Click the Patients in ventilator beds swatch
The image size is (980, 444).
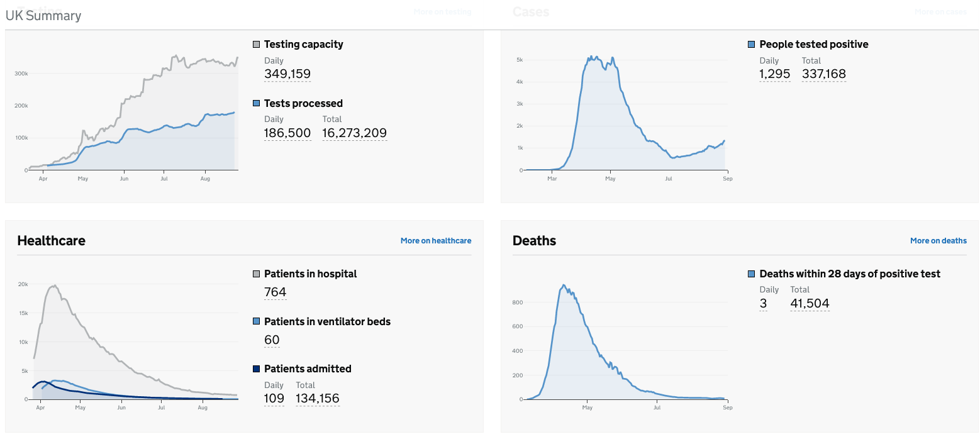tap(256, 321)
